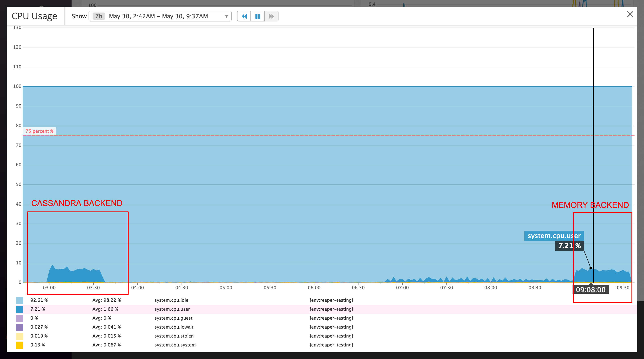Select the system.cpu.stolen legend label
The height and width of the screenshot is (359, 644).
[x=174, y=336]
